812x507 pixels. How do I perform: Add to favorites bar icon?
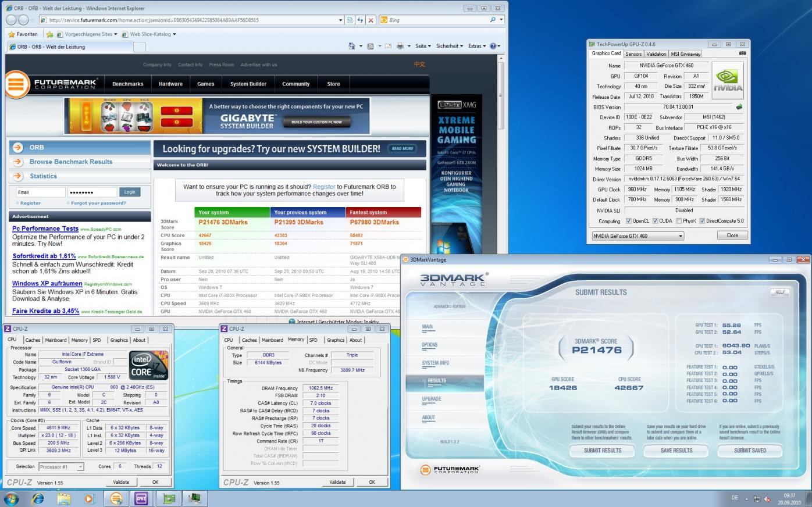(x=49, y=34)
